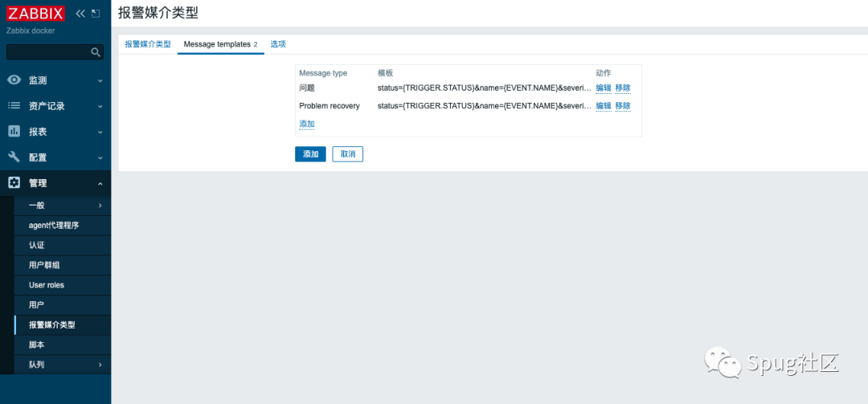The image size is (868, 404).
Task: Click the wrench icon for 配置
Action: pos(14,157)
